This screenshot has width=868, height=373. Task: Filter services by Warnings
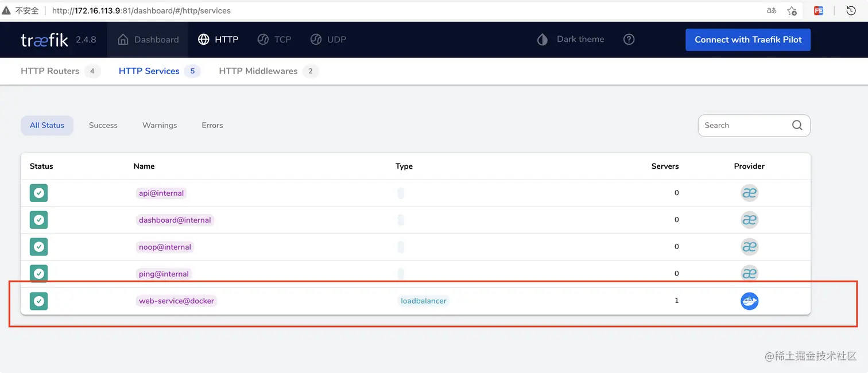click(x=160, y=125)
